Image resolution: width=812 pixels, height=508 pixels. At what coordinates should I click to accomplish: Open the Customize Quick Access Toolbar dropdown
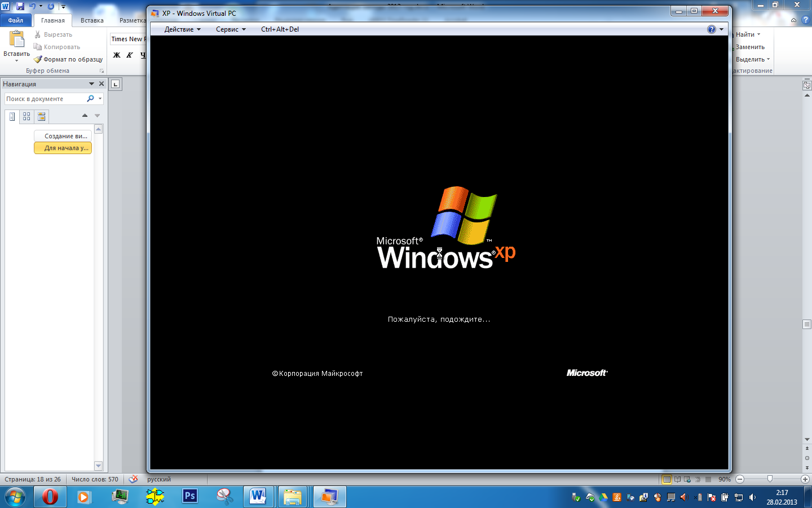(x=63, y=7)
